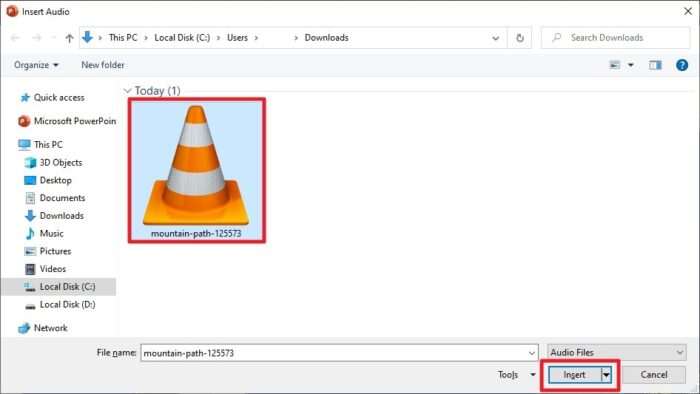Expand the Insert button dropdown arrow
The image size is (700, 394).
(606, 375)
